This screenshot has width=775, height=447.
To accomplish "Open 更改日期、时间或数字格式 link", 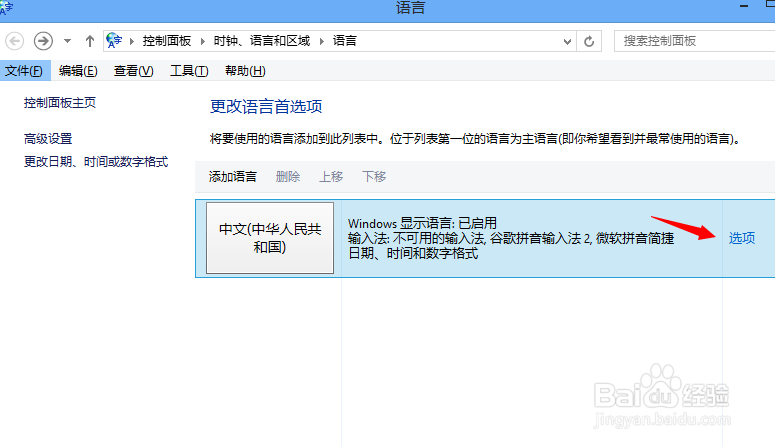I will point(96,162).
